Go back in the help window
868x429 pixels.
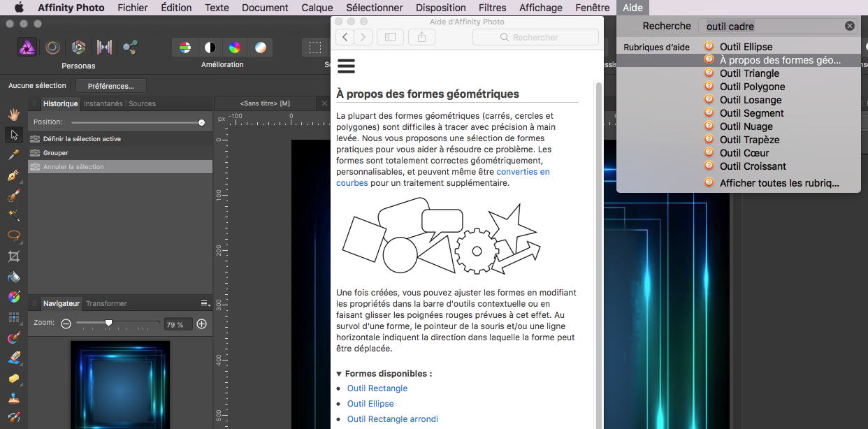click(x=345, y=37)
